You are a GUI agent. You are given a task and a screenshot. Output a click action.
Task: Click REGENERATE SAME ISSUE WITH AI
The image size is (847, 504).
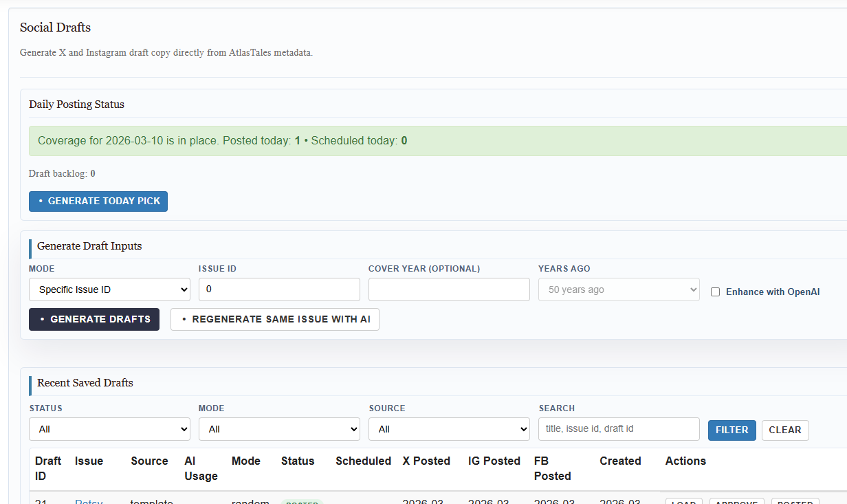click(274, 319)
